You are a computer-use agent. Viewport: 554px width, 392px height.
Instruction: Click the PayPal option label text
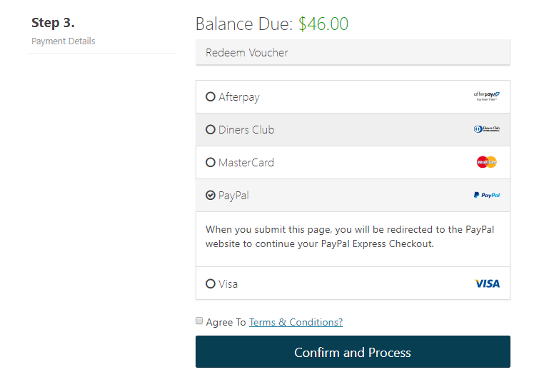tap(233, 196)
